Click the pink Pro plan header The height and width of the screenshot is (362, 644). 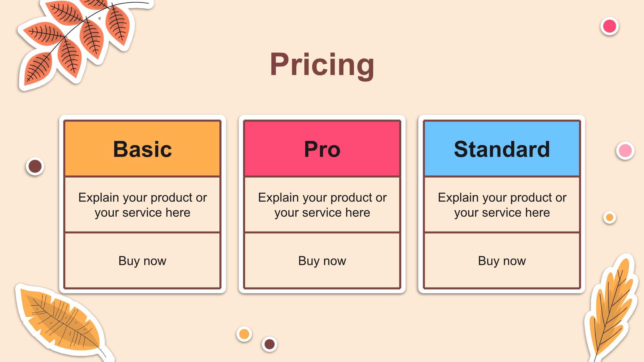tap(322, 149)
